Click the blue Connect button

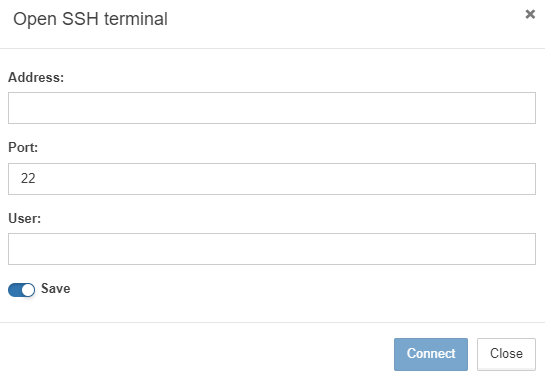pyautogui.click(x=431, y=354)
